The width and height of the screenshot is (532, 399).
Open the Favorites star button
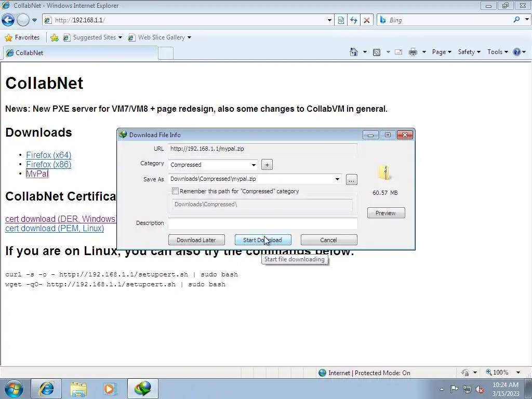(x=22, y=37)
